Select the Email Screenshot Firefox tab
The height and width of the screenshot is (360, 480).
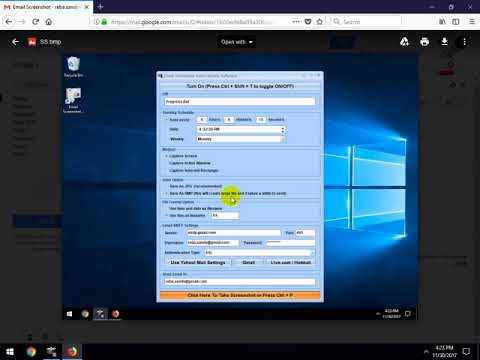click(x=46, y=7)
